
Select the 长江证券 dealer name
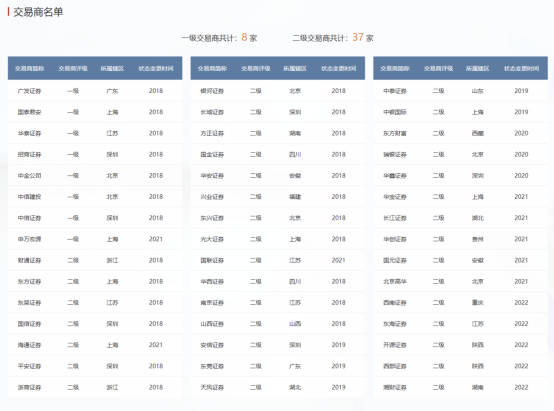tap(395, 218)
